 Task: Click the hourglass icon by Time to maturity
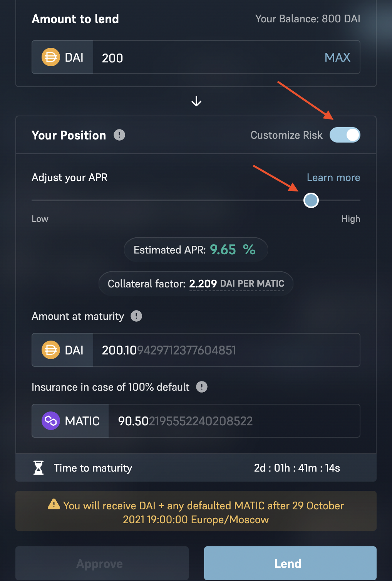(39, 468)
